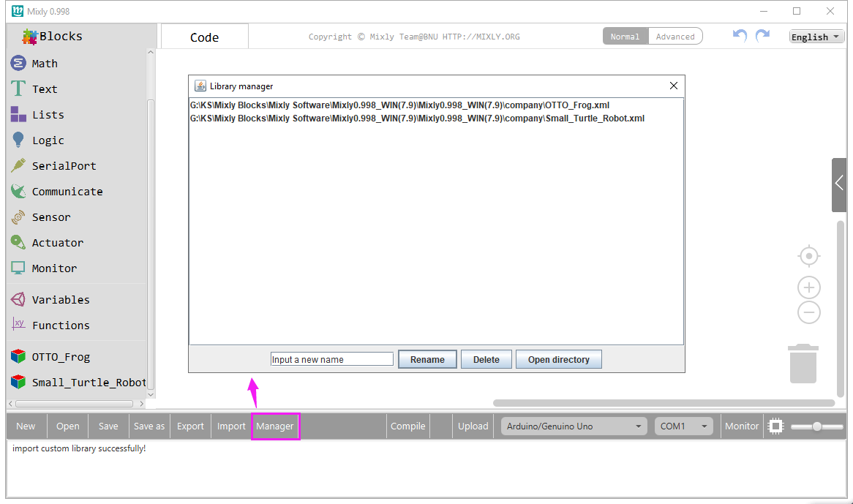The width and height of the screenshot is (853, 504).
Task: Open the serial Monitor button in toolbar
Action: pyautogui.click(x=742, y=426)
